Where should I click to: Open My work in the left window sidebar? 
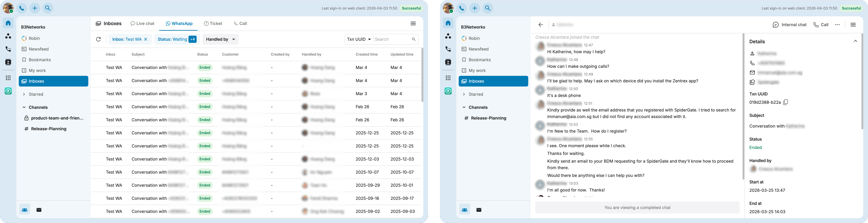(x=54, y=70)
